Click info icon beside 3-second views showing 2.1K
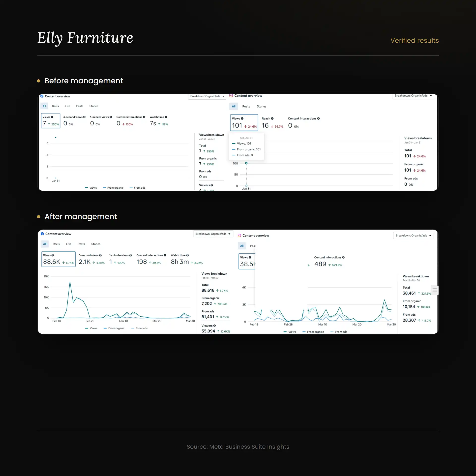The height and width of the screenshot is (476, 476). click(x=100, y=255)
